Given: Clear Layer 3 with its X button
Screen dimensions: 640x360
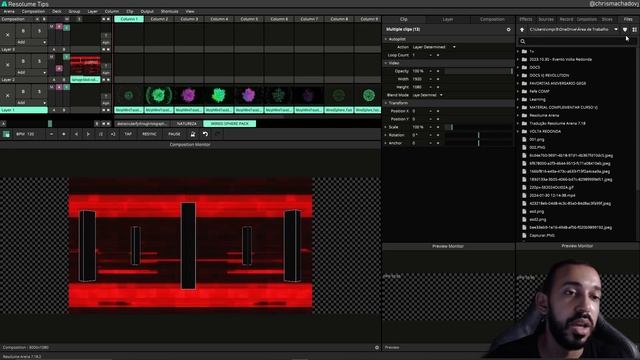Looking at the screenshot, I should click(x=7, y=35).
